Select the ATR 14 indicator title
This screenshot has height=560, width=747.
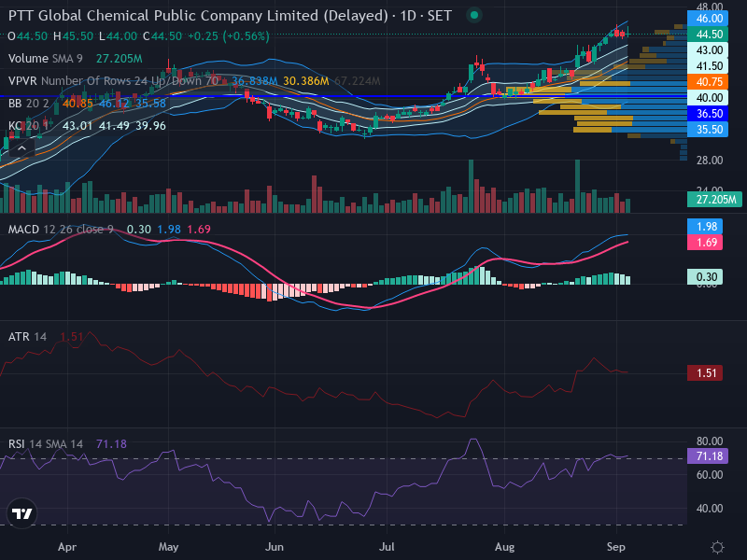pyautogui.click(x=27, y=337)
